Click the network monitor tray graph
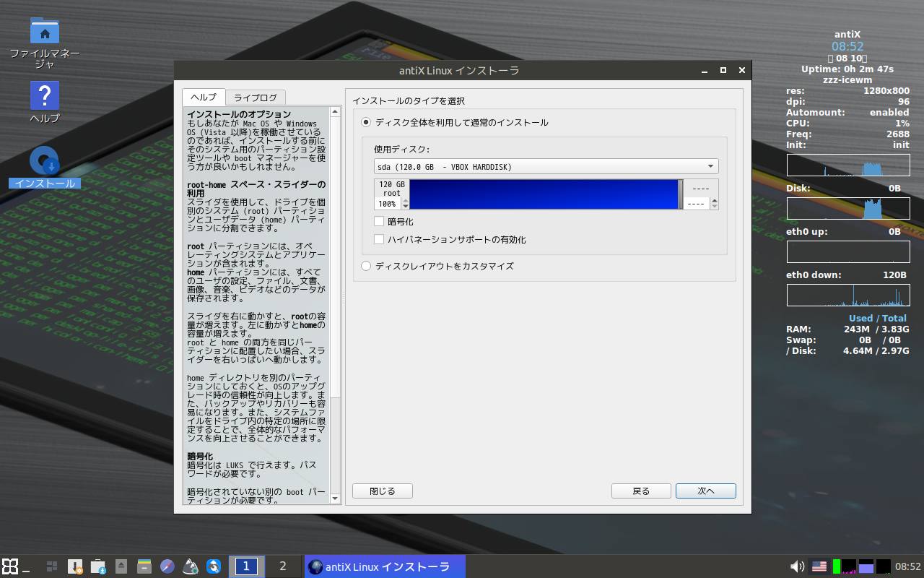The image size is (924, 578). (x=883, y=566)
